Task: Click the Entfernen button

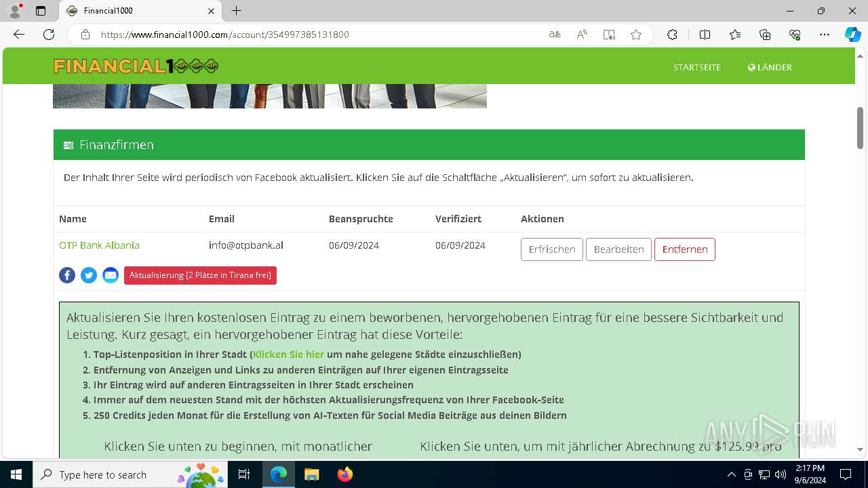Action: click(x=685, y=249)
